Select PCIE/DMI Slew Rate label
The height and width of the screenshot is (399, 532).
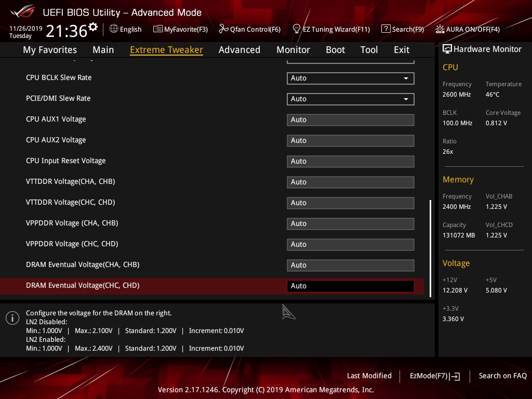pyautogui.click(x=58, y=98)
